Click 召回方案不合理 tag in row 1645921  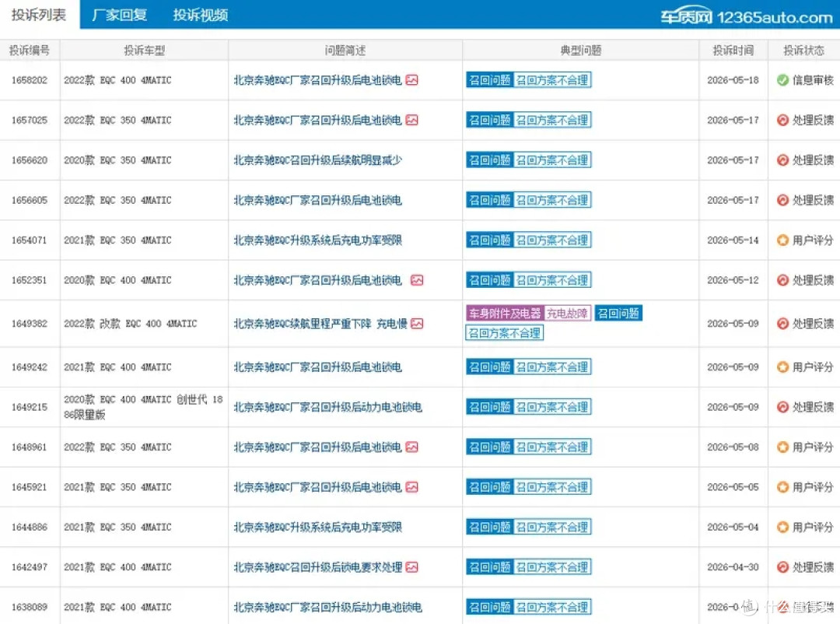(x=552, y=487)
